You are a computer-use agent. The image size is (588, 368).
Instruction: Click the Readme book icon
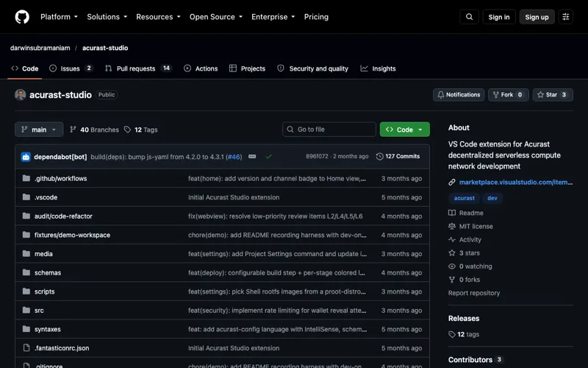452,213
